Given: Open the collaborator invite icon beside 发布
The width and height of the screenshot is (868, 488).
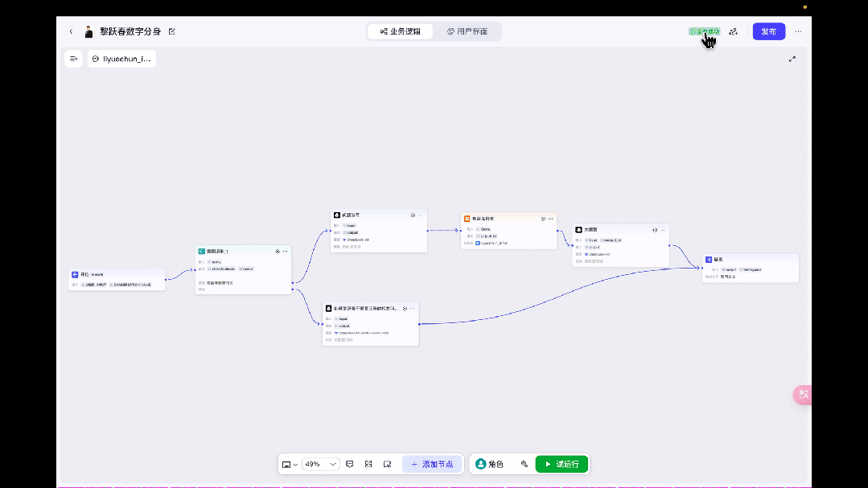Looking at the screenshot, I should (x=734, y=31).
